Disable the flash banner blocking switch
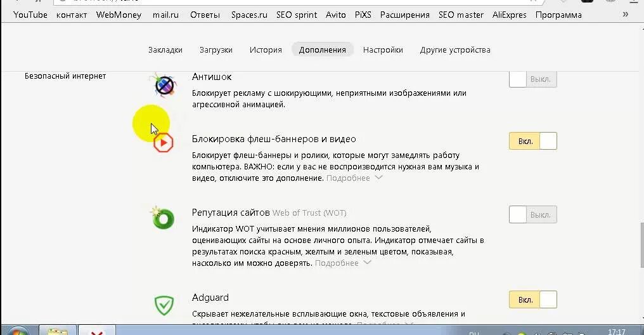Viewport: 644px width, 335px height. (x=532, y=141)
